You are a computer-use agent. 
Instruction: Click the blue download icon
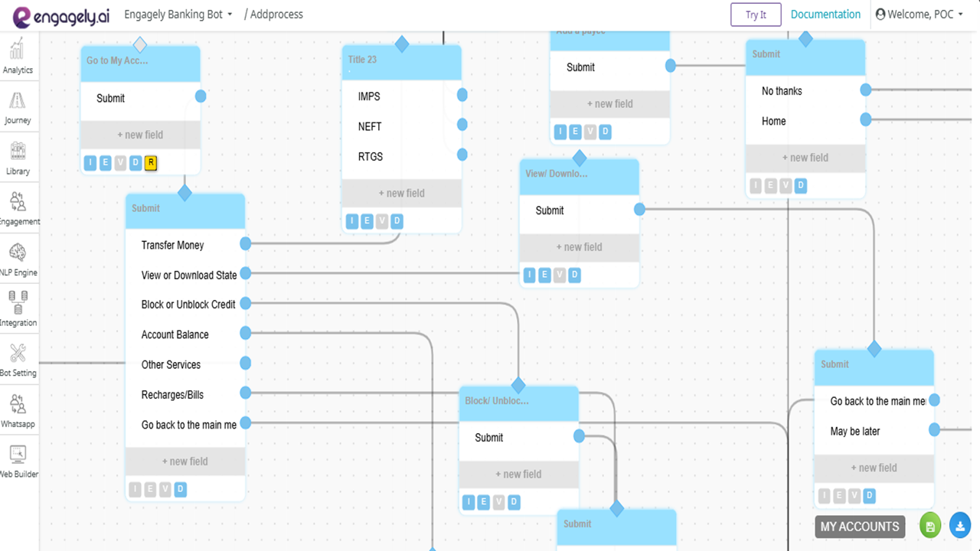[x=960, y=527]
